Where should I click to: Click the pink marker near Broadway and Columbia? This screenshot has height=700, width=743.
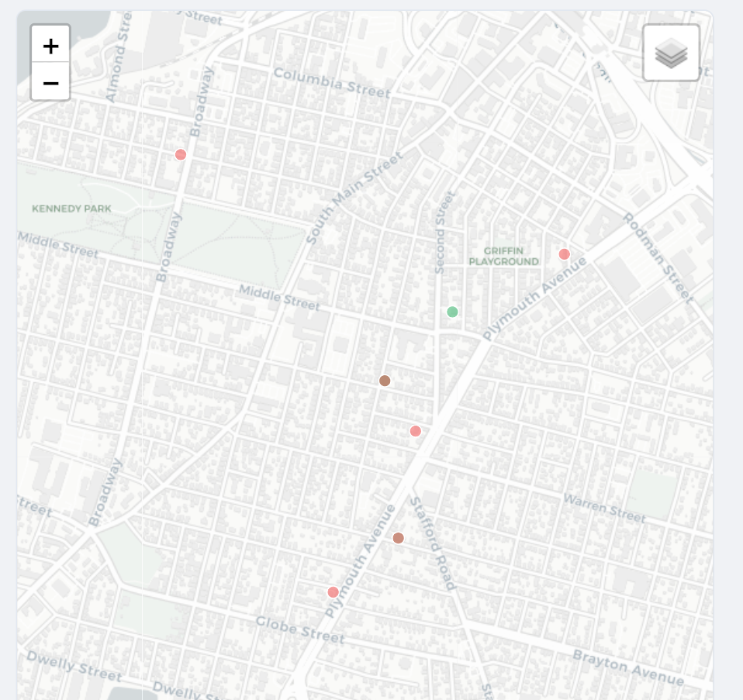[x=181, y=153]
